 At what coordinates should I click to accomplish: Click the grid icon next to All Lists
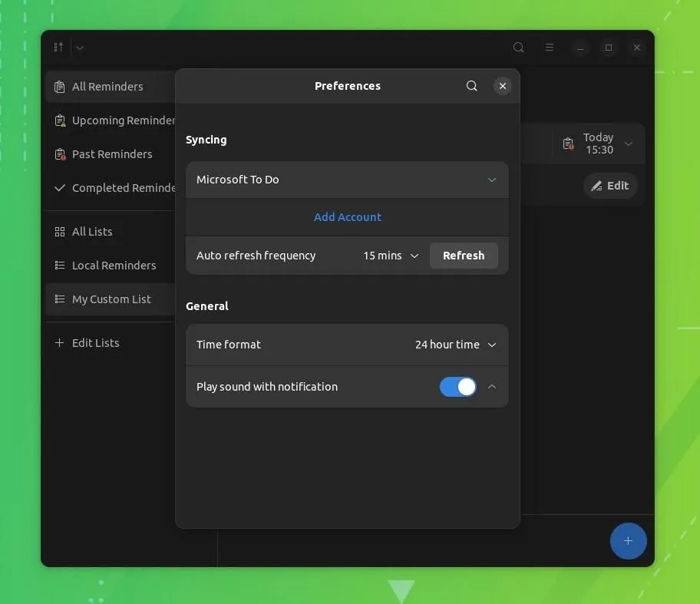click(x=59, y=231)
